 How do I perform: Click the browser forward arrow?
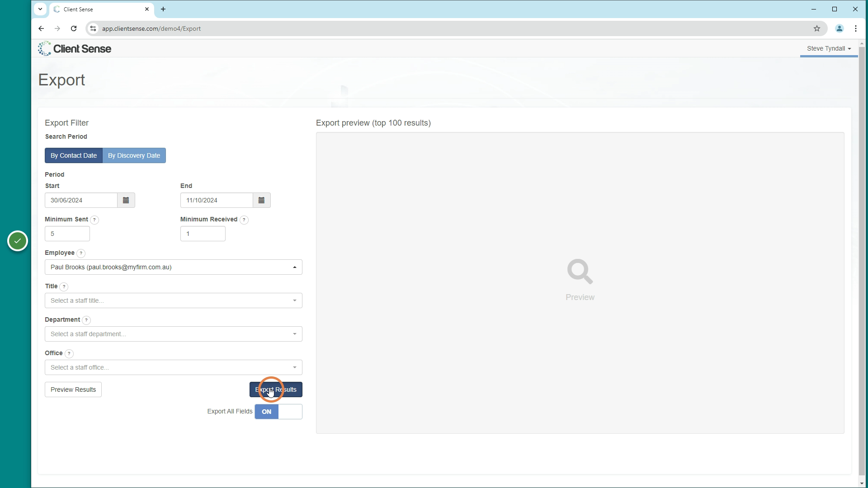click(x=57, y=28)
